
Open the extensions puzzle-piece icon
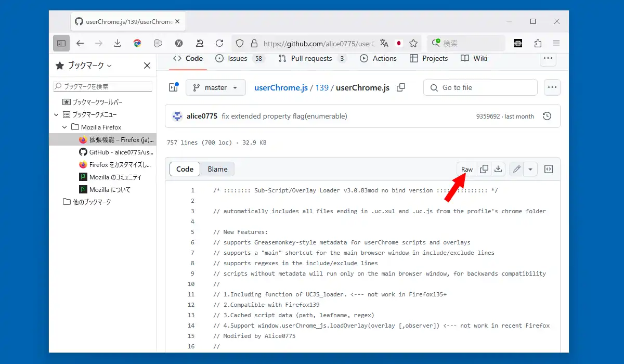[538, 43]
